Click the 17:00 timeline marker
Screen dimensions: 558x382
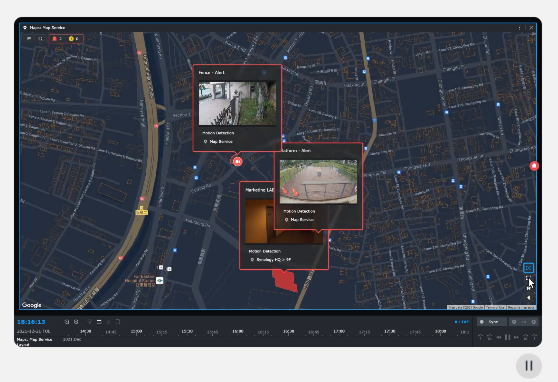(339, 331)
